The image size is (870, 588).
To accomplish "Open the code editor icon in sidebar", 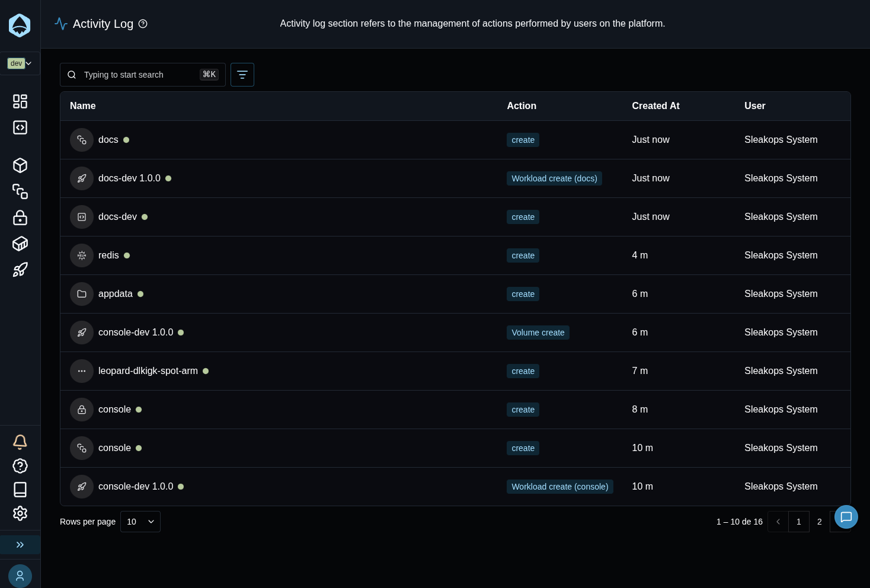I will point(20,127).
